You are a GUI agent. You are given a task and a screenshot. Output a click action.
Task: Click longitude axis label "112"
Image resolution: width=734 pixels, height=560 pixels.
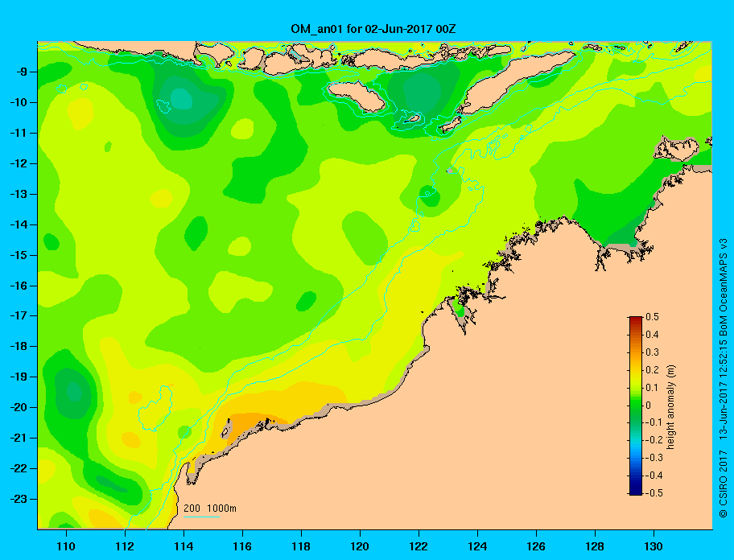point(125,546)
